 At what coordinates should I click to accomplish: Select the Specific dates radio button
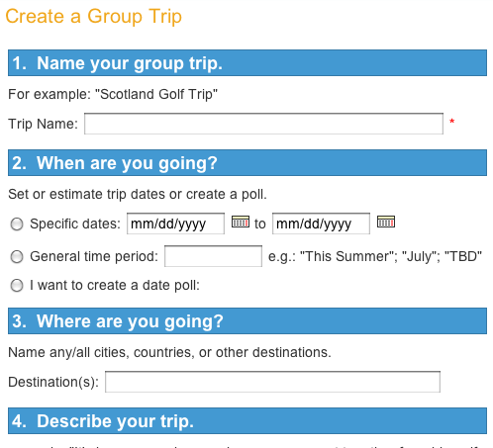(x=17, y=224)
